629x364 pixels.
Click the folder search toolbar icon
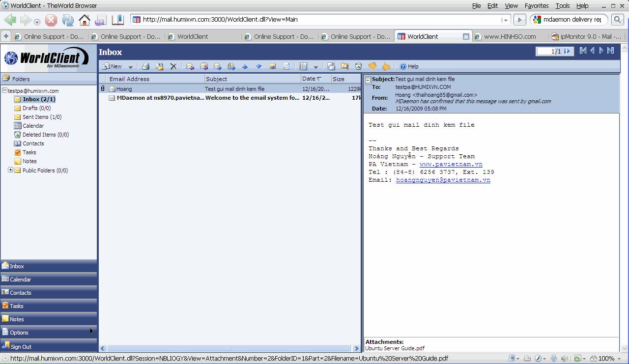(345, 66)
